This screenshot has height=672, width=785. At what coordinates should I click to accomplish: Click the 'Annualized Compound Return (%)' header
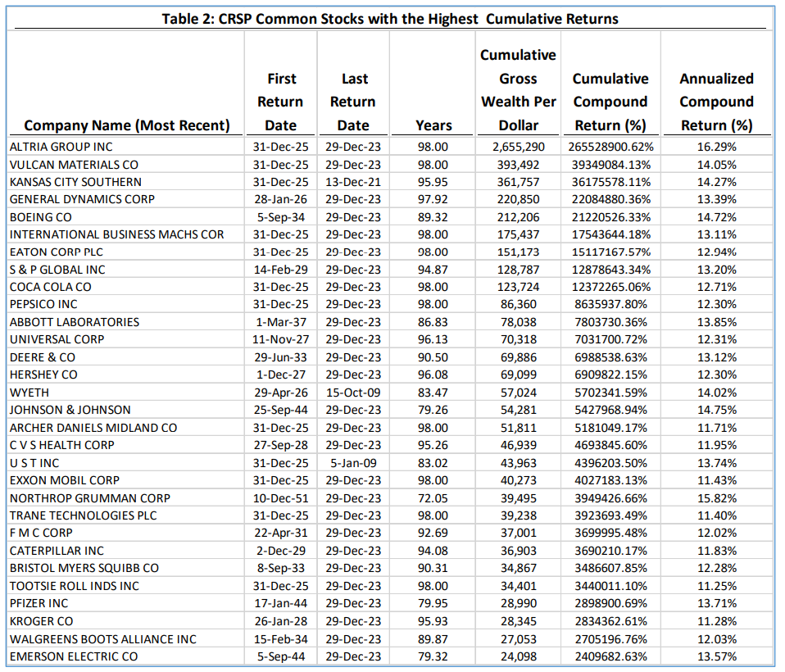(x=716, y=102)
